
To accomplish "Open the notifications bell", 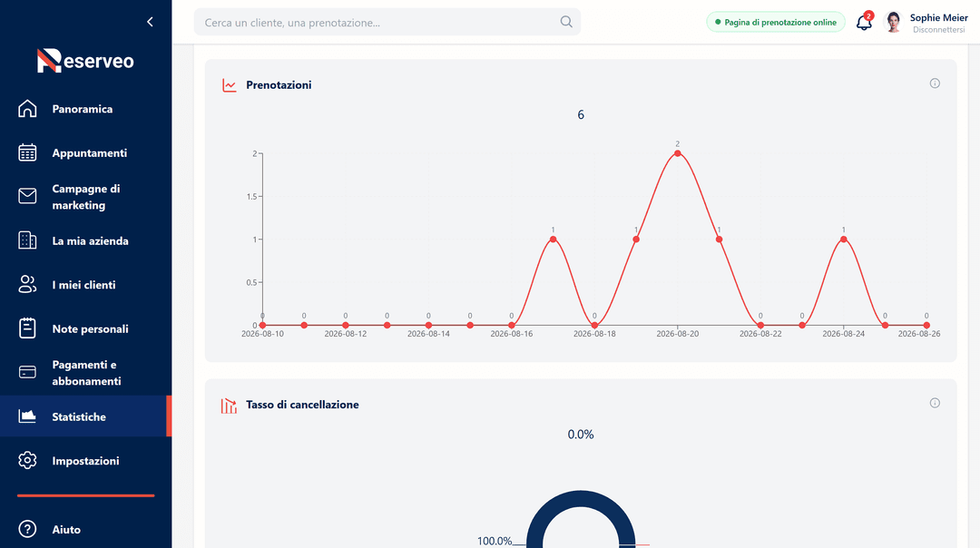I will click(x=864, y=23).
